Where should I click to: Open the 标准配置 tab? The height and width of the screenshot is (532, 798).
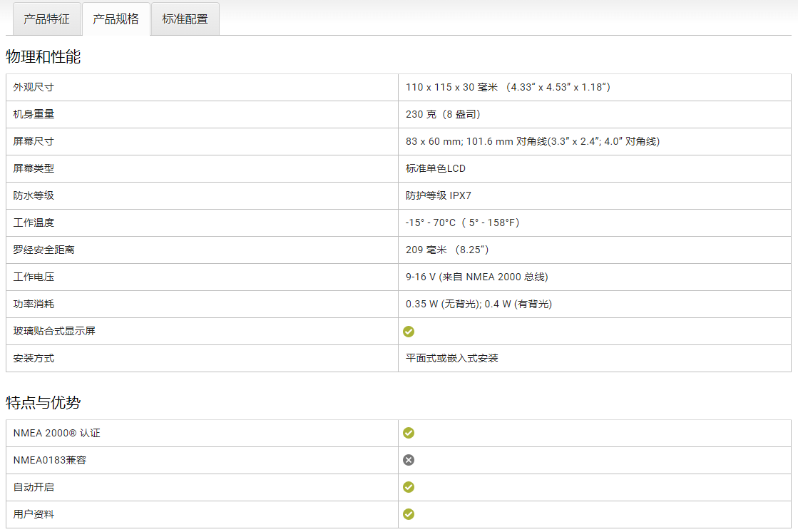click(185, 19)
